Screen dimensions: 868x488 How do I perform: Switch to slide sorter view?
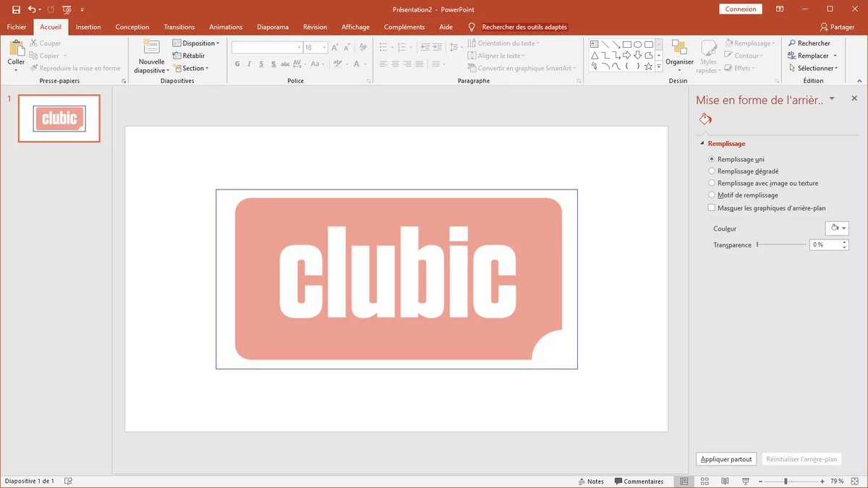click(x=705, y=481)
